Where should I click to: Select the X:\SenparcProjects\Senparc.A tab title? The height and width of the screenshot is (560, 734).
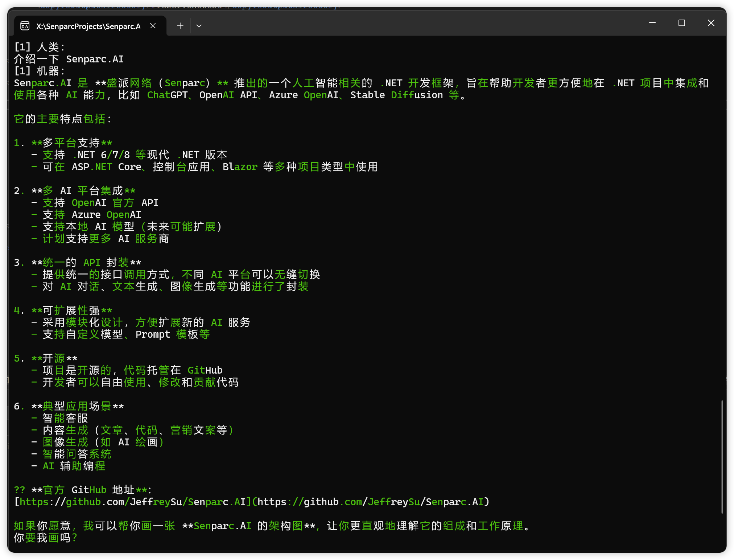tap(88, 26)
